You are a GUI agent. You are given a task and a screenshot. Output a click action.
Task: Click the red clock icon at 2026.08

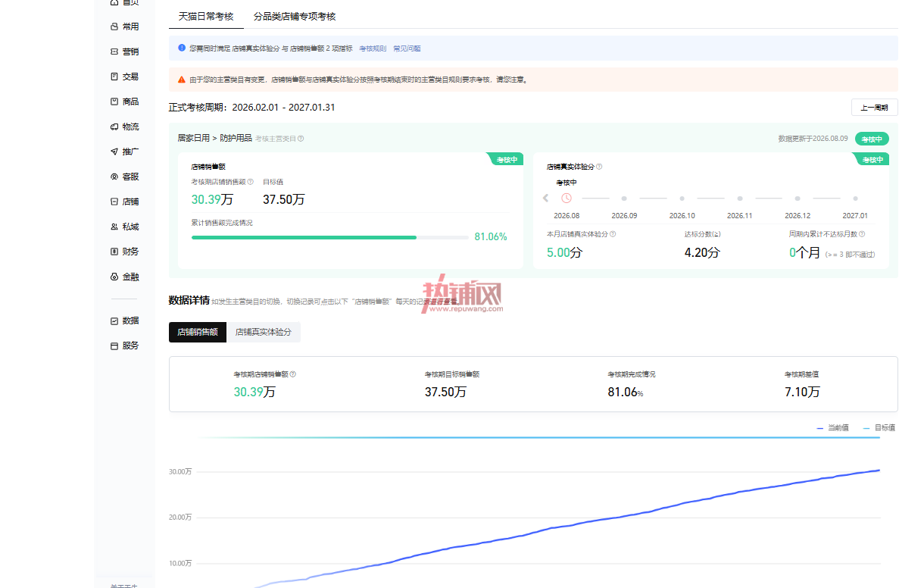coord(567,198)
